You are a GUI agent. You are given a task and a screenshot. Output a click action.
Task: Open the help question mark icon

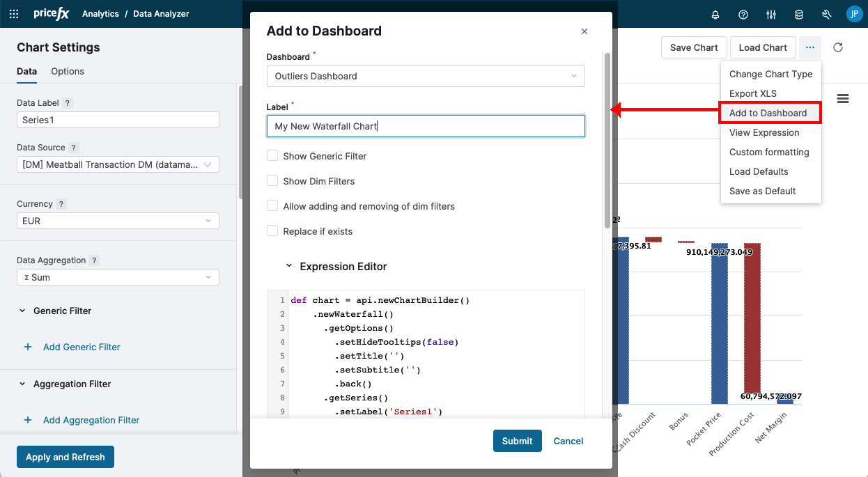click(x=743, y=14)
